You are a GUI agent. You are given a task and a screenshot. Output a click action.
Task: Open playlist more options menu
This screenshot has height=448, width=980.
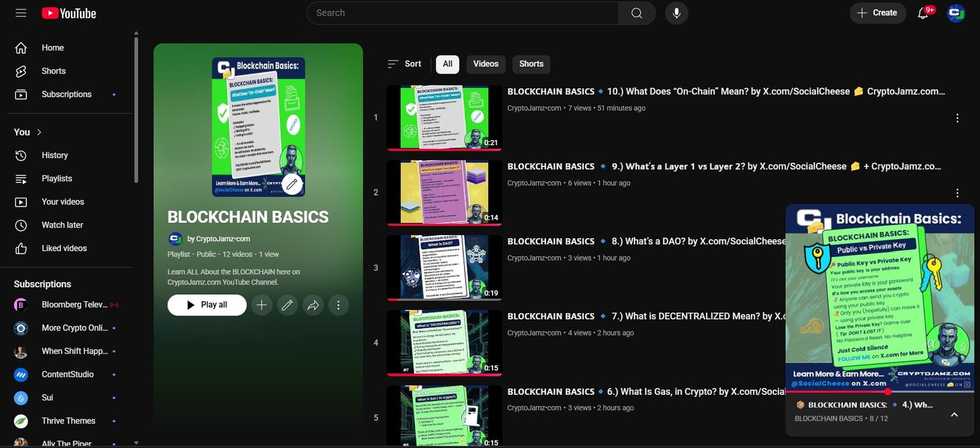[x=339, y=305]
